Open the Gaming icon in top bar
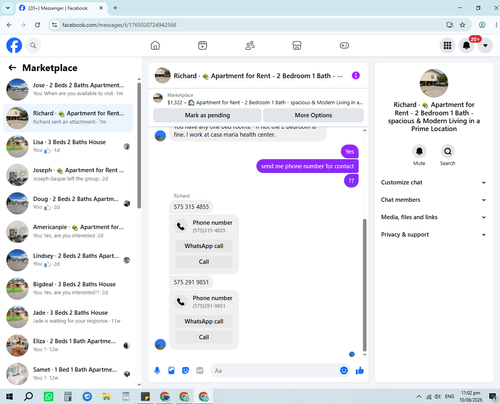The height and width of the screenshot is (404, 500). 344,45
